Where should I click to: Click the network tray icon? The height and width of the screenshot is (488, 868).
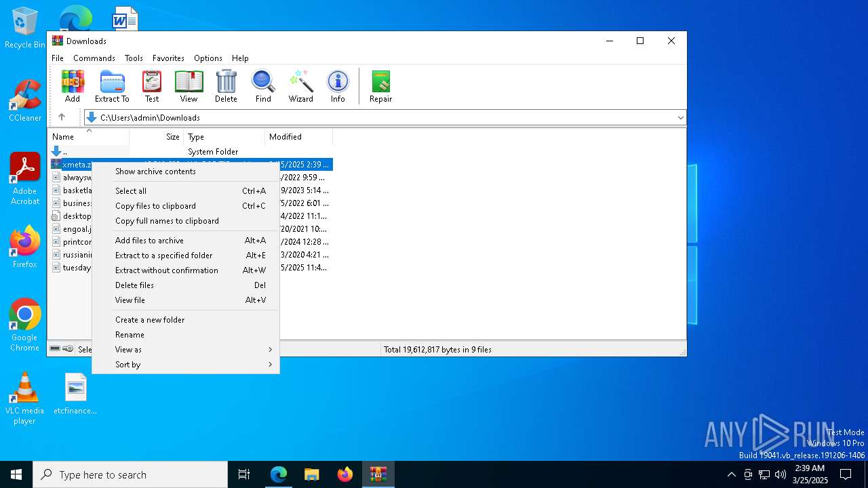764,474
